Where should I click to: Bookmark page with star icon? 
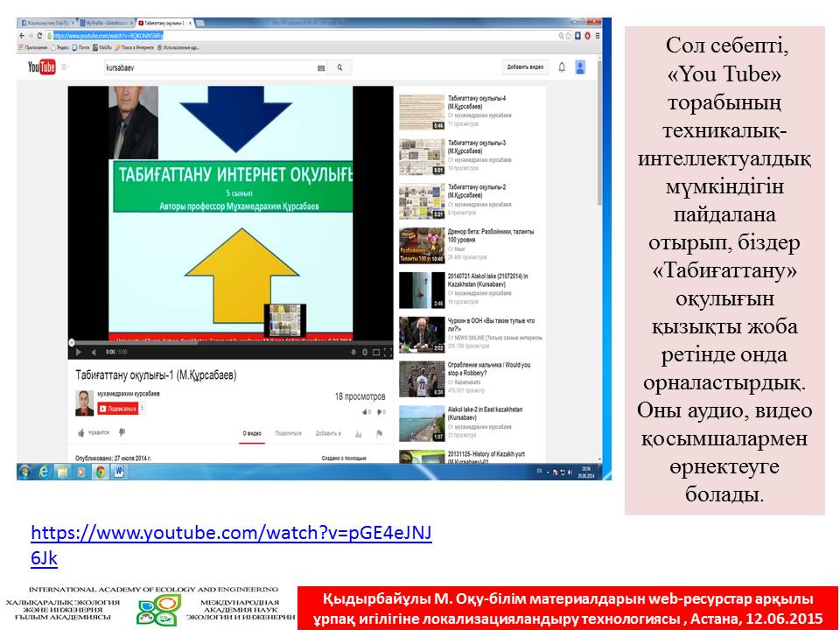tap(569, 36)
